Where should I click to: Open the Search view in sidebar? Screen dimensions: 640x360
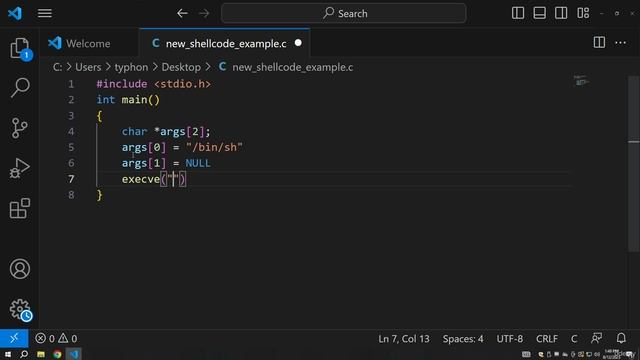click(x=20, y=87)
